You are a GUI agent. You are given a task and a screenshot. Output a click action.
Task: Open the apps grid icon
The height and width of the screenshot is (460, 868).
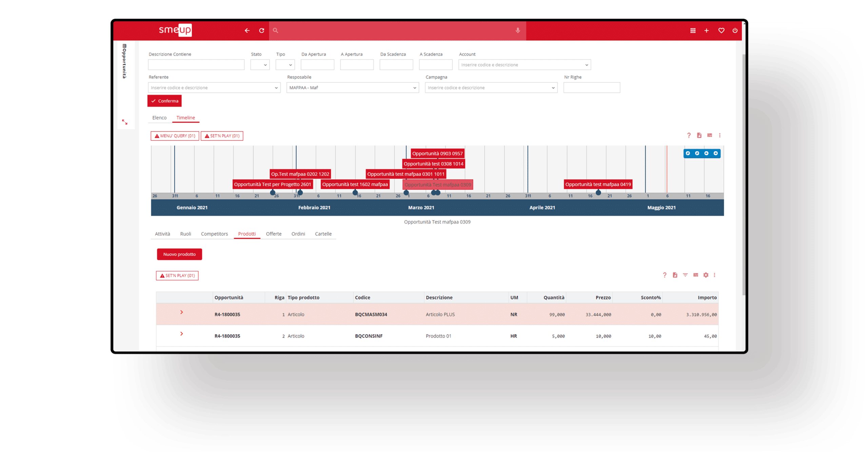[x=693, y=31]
